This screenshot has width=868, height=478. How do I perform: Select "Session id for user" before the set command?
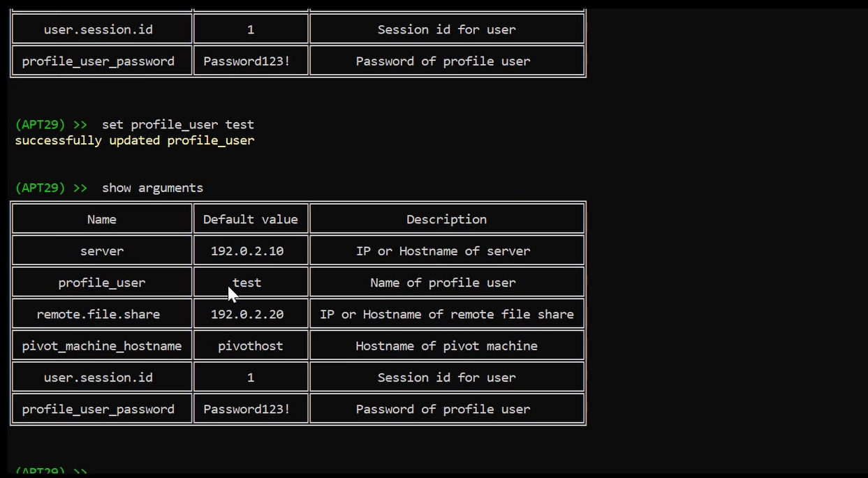pyautogui.click(x=447, y=29)
